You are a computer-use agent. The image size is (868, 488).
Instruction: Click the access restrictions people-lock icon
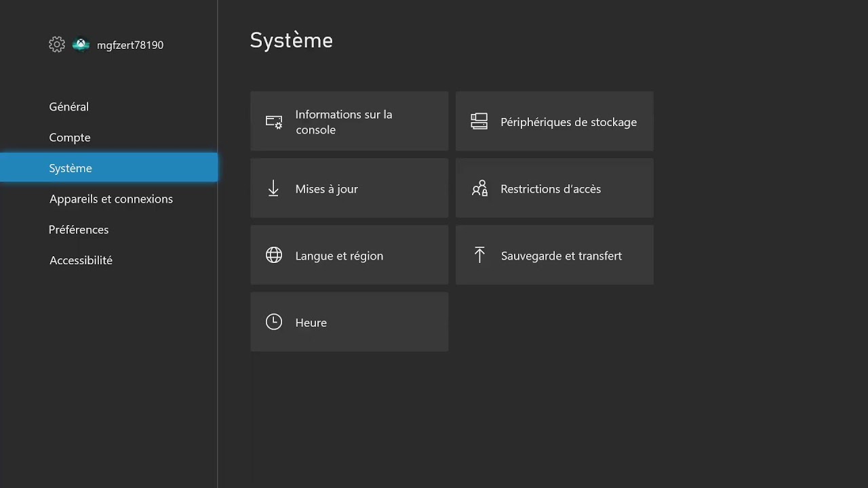[x=479, y=188]
